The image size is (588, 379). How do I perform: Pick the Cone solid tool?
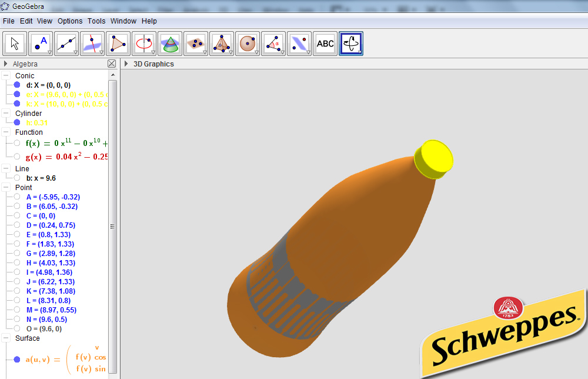tap(170, 44)
